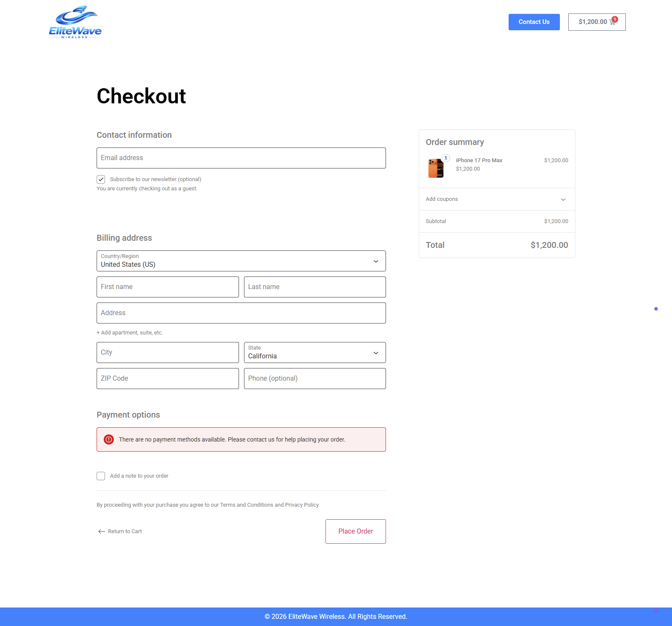Expand the Add coupons section
The image size is (672, 626).
click(x=496, y=199)
